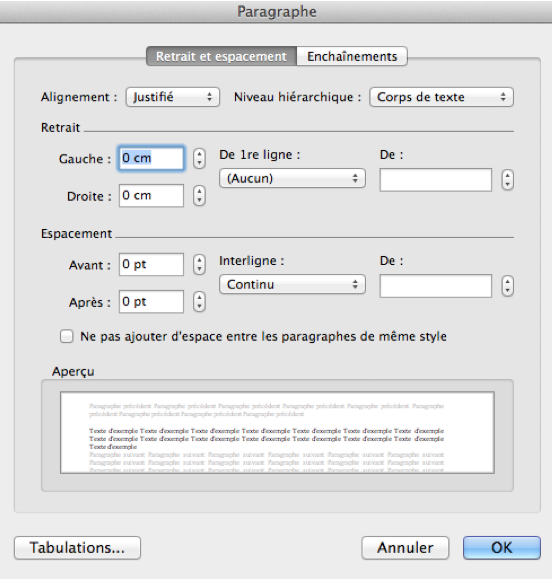Open the Interligne dropdown set to Continu
This screenshot has height=579, width=552.
click(292, 284)
